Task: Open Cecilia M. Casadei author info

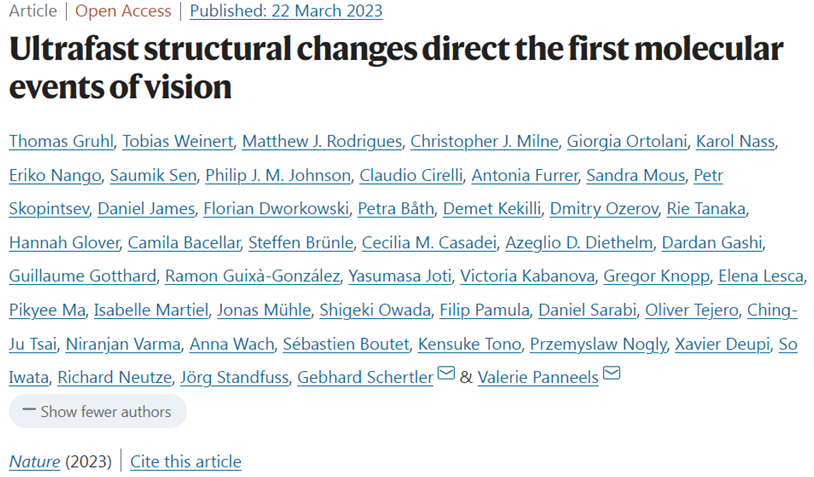Action: point(415,243)
